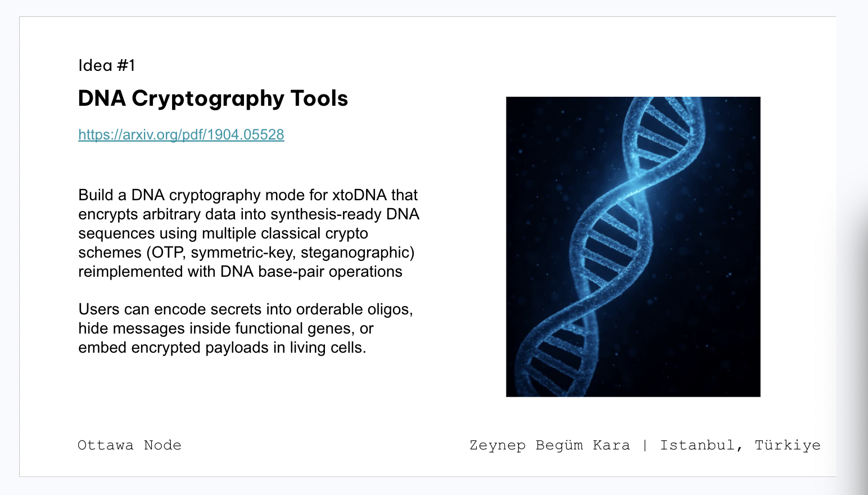Click the name "Zeynep Begüm Kara" in footer
Image resolution: width=868 pixels, height=495 pixels.
point(549,445)
